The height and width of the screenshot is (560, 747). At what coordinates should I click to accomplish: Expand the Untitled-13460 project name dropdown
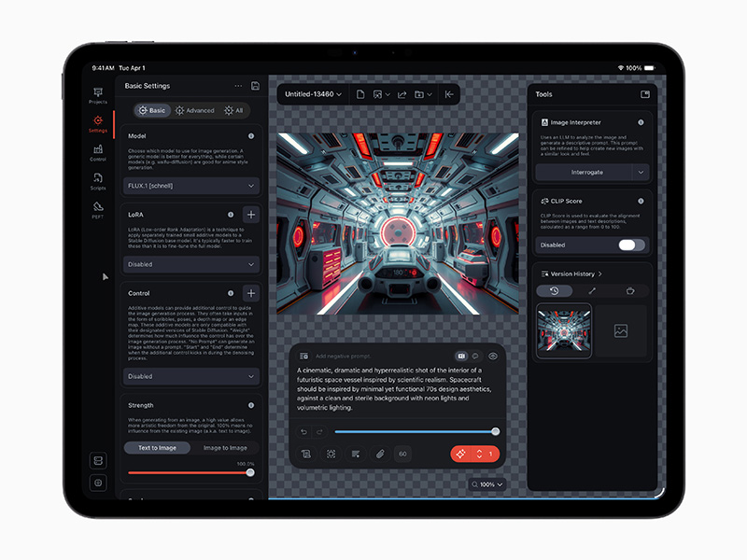pyautogui.click(x=313, y=94)
